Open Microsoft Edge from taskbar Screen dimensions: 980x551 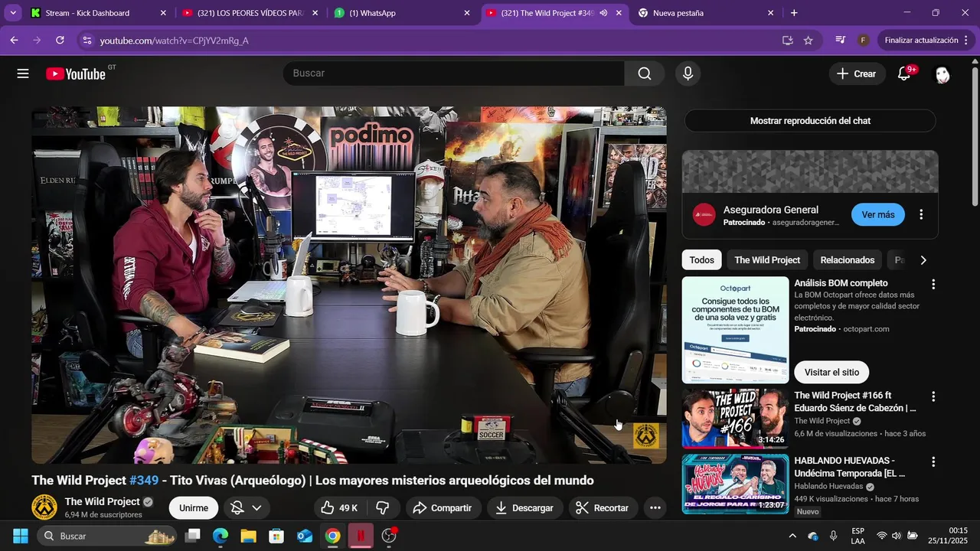220,536
